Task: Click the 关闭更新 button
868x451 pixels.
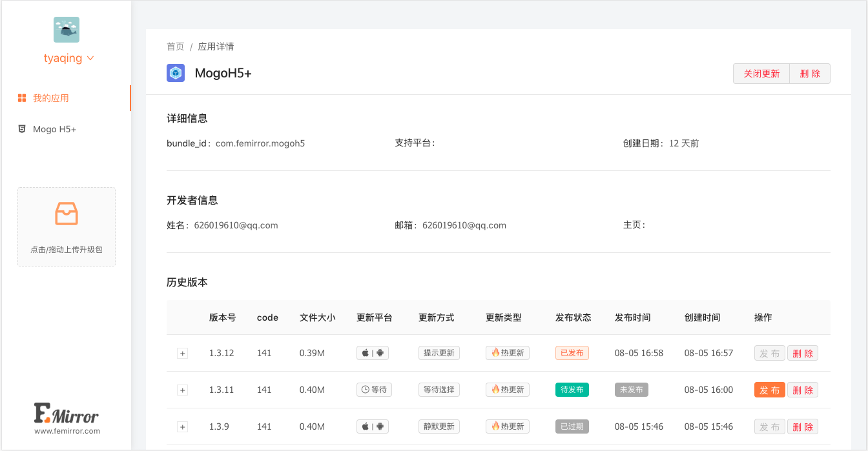Action: tap(761, 74)
